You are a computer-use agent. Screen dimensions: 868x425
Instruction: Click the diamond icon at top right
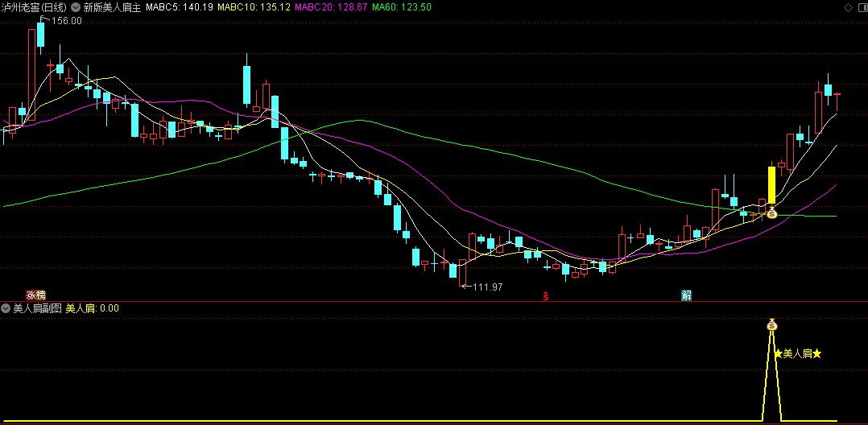click(x=848, y=8)
